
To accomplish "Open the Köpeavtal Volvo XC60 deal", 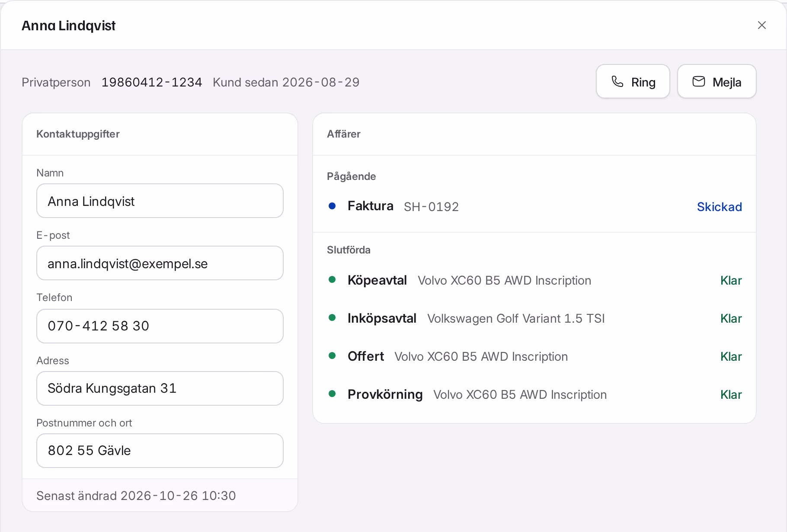I will point(534,280).
